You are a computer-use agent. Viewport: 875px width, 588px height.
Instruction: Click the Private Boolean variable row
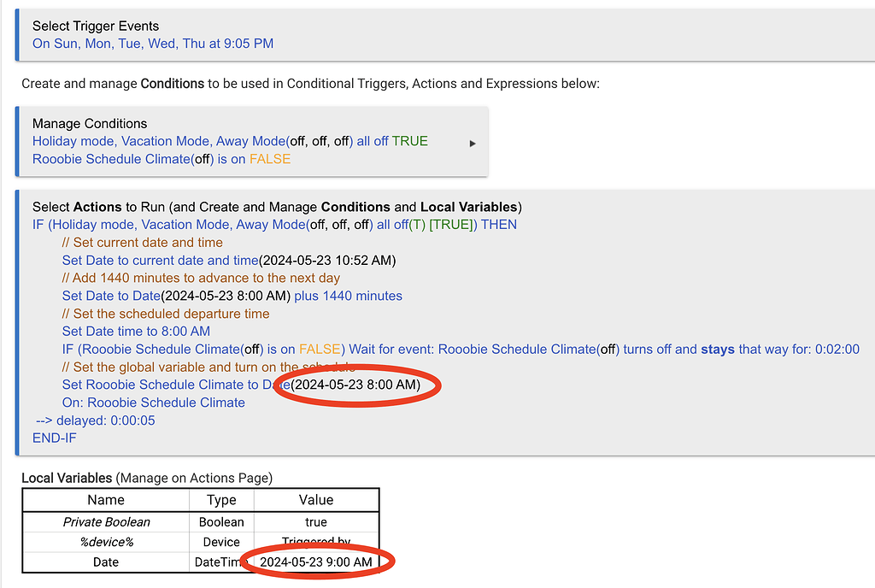click(x=201, y=522)
